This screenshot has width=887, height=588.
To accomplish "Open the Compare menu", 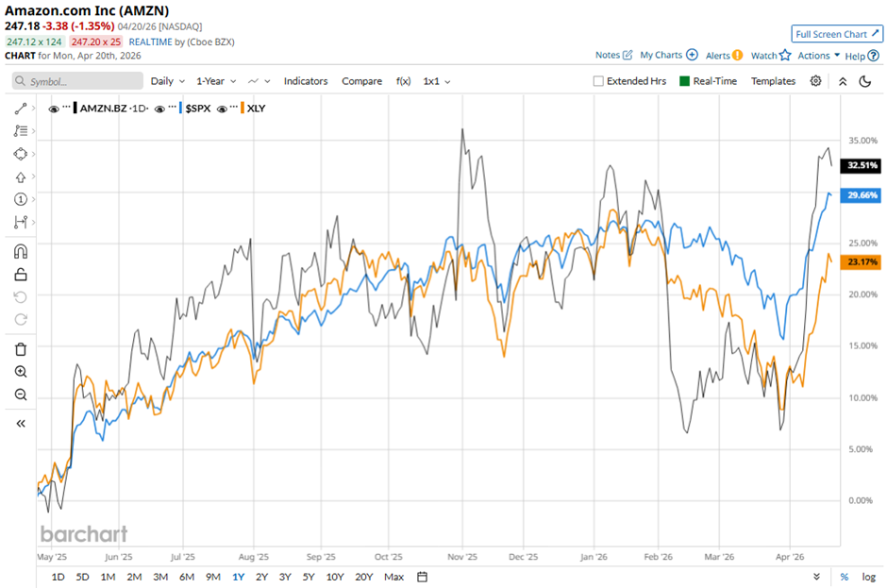I will click(361, 81).
